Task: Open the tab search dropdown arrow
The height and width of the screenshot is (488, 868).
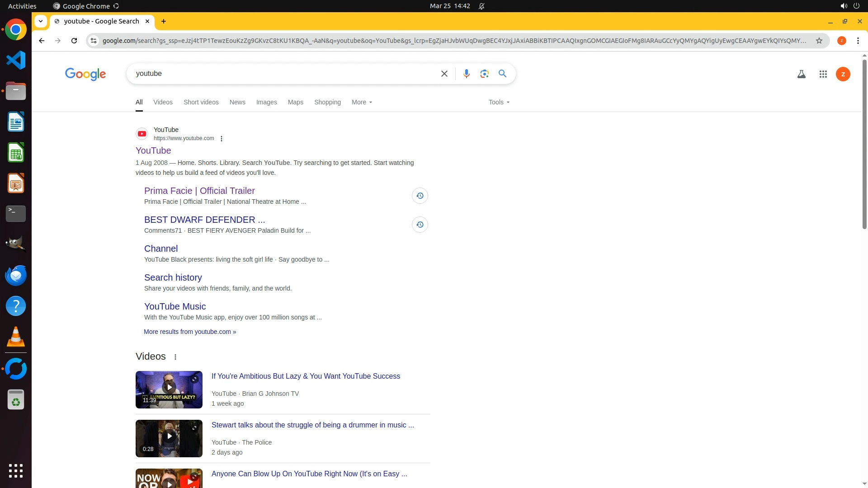Action: coord(41,21)
